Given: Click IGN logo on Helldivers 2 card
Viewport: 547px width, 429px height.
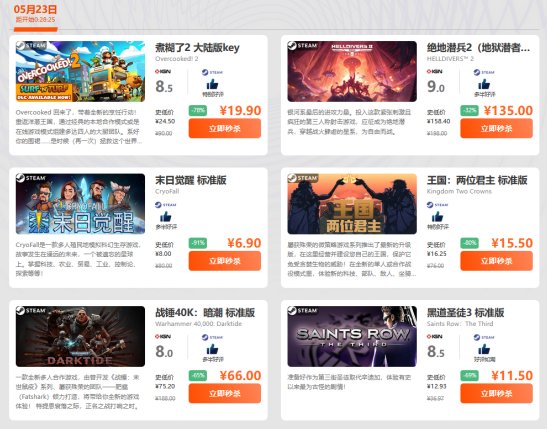Looking at the screenshot, I should 434,72.
